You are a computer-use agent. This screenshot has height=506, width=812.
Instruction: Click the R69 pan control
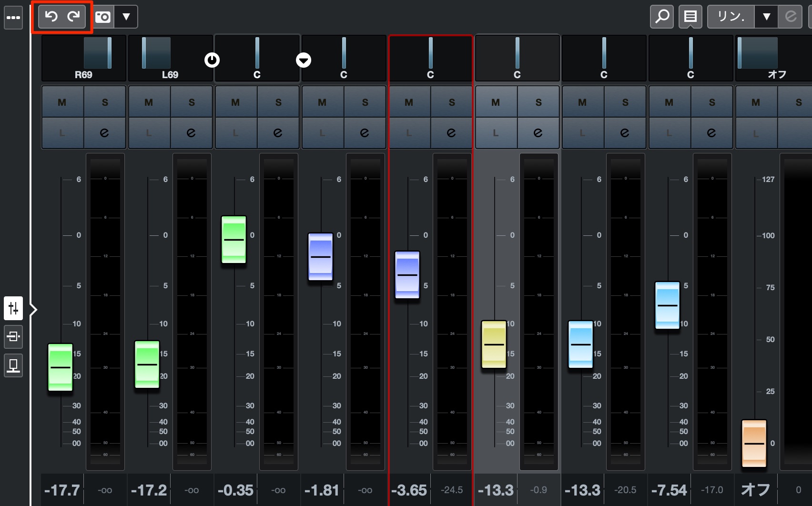(x=84, y=58)
